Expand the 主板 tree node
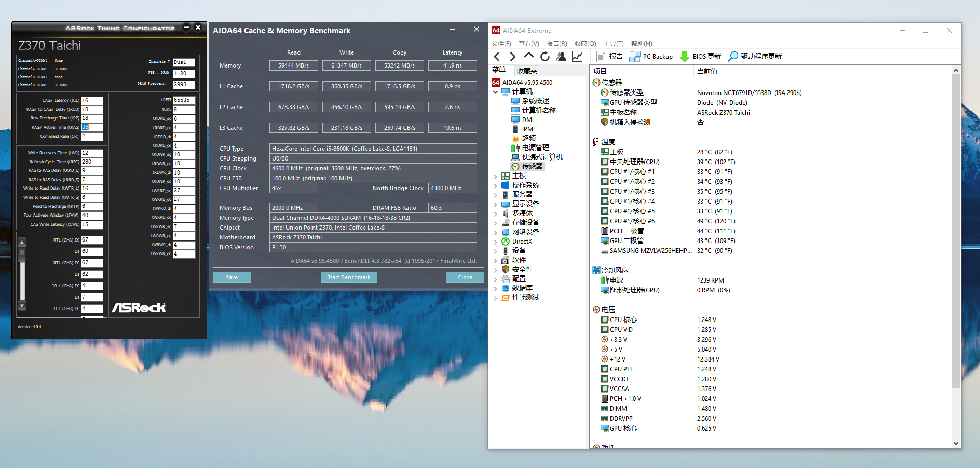This screenshot has width=980, height=468. [496, 176]
